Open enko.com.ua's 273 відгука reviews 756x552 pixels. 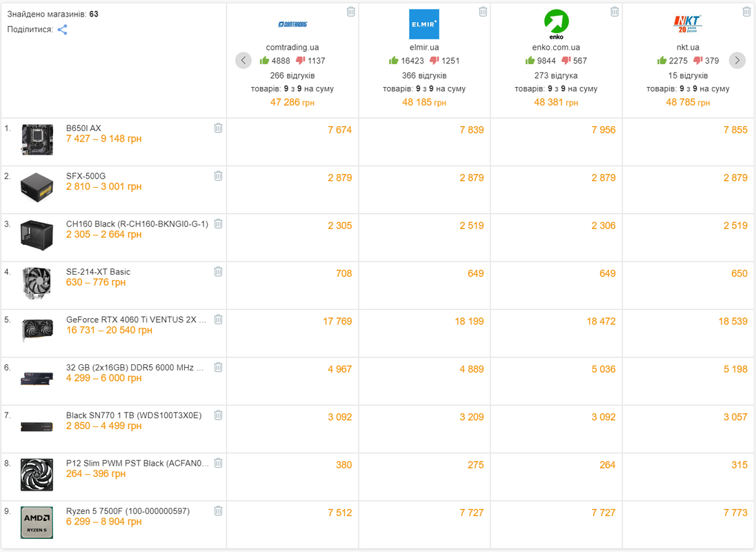pos(556,75)
